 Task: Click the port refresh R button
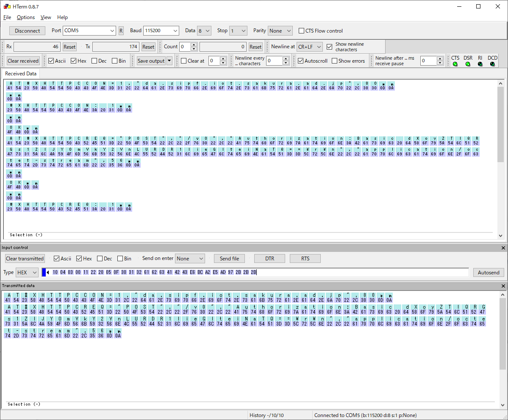tap(121, 31)
